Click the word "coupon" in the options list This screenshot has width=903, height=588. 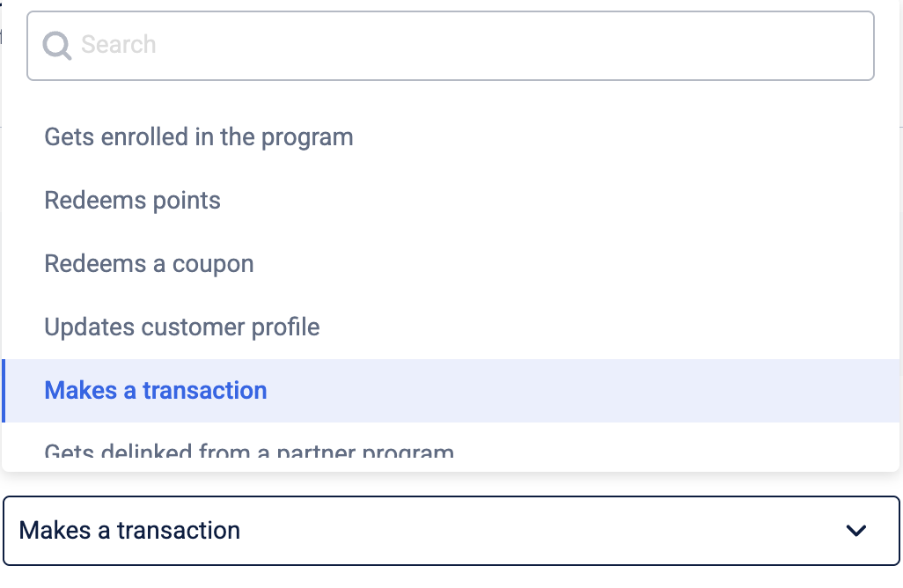click(214, 264)
